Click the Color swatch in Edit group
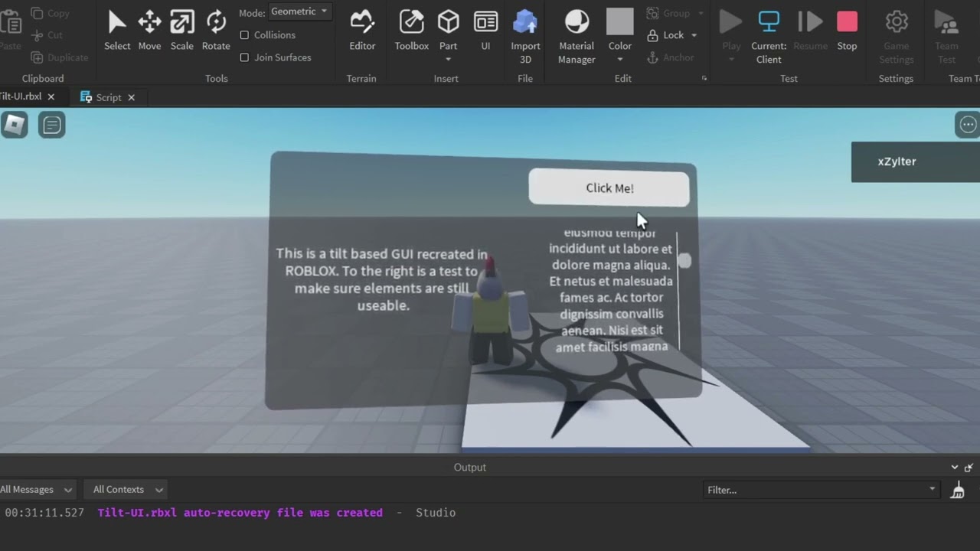 pyautogui.click(x=620, y=21)
